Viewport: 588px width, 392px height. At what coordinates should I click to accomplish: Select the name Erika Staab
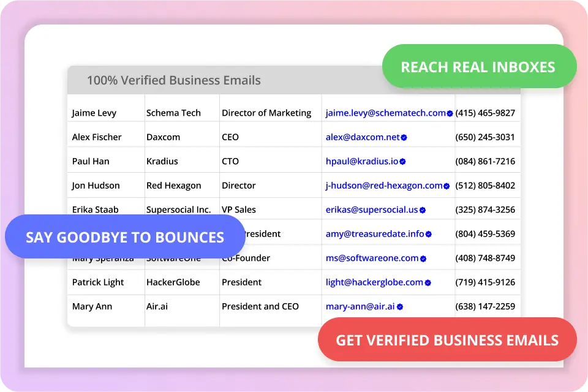[96, 209]
